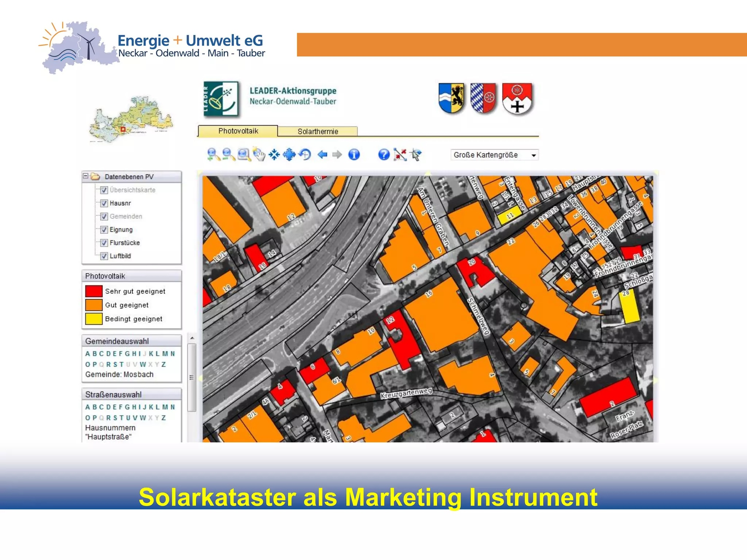Image resolution: width=747 pixels, height=560 pixels.
Task: Choose letter Z in Gemeindeauswahl
Action: (164, 364)
